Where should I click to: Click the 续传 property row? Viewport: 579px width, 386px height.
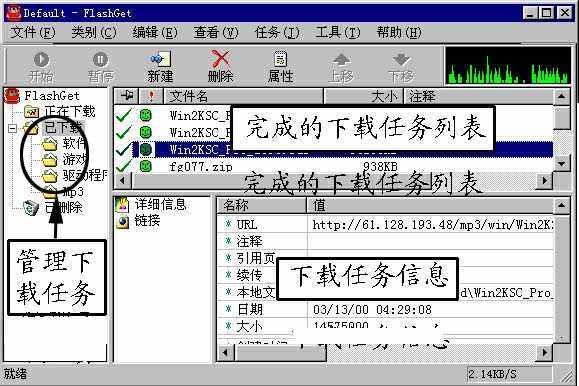click(386, 276)
